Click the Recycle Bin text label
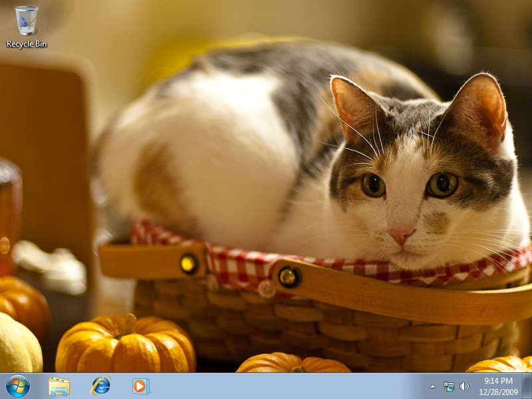The width and height of the screenshot is (532, 399). click(x=27, y=44)
